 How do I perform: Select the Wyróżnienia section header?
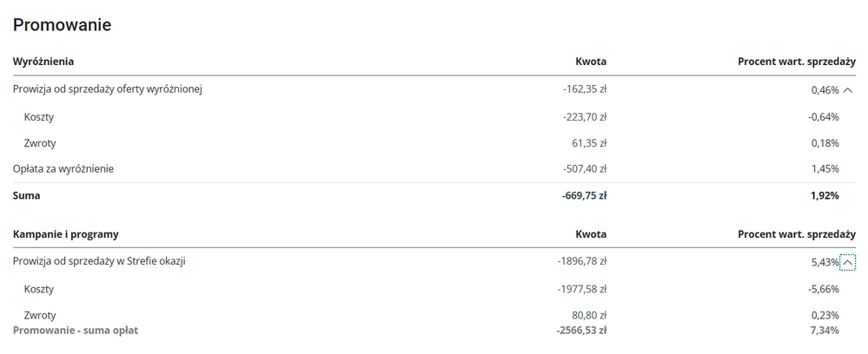tap(43, 62)
